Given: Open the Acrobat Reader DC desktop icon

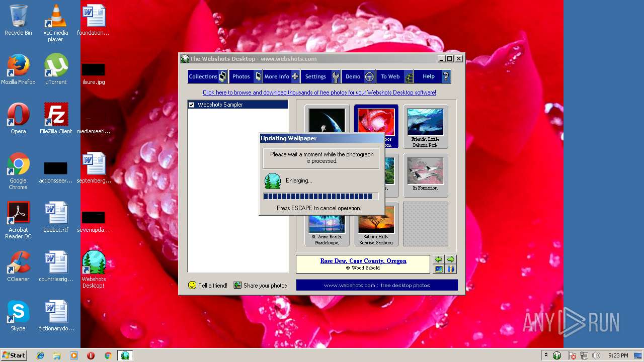Looking at the screenshot, I should [x=18, y=220].
